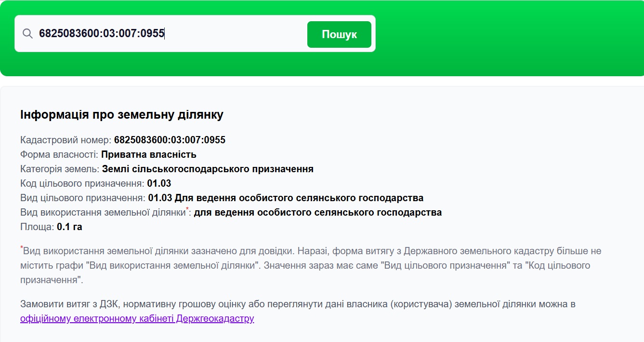
Task: Click the red asterisk starting the footnote
Action: (22, 248)
